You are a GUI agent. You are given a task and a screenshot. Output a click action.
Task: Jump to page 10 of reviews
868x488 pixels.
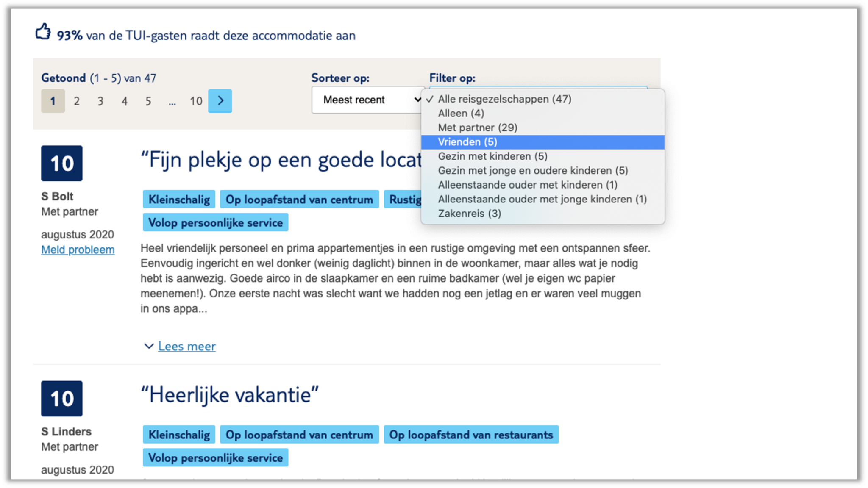(196, 101)
